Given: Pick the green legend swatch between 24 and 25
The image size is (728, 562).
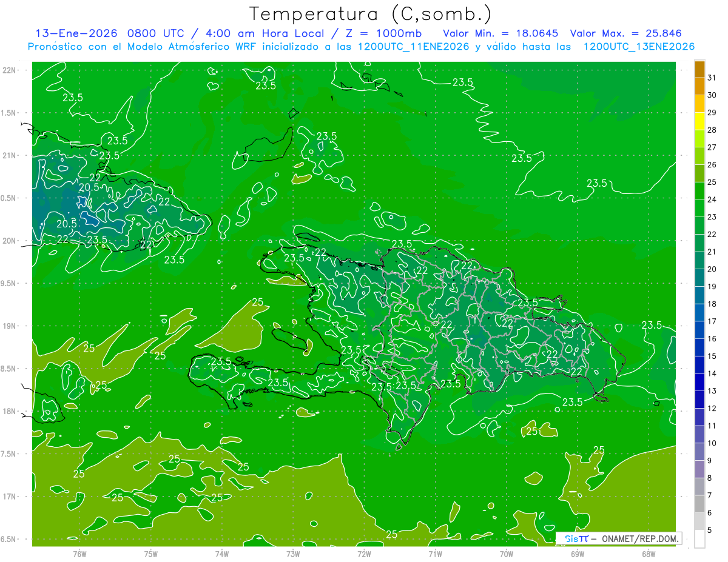Looking at the screenshot, I should 699,192.
